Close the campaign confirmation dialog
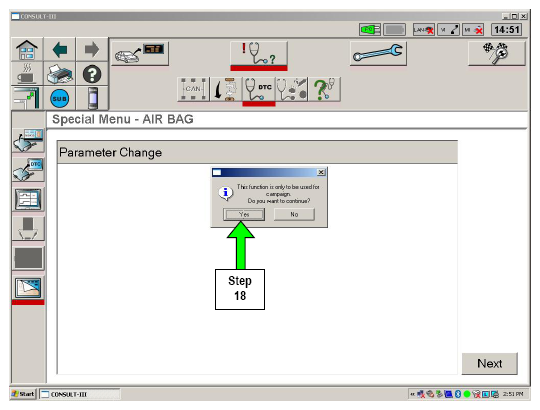 click(321, 172)
